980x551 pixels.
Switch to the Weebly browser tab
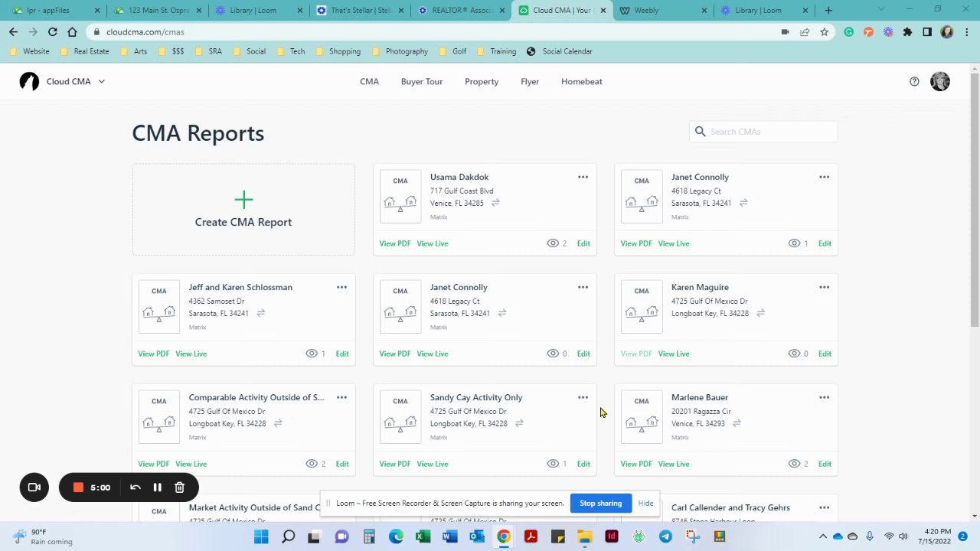[663, 11]
